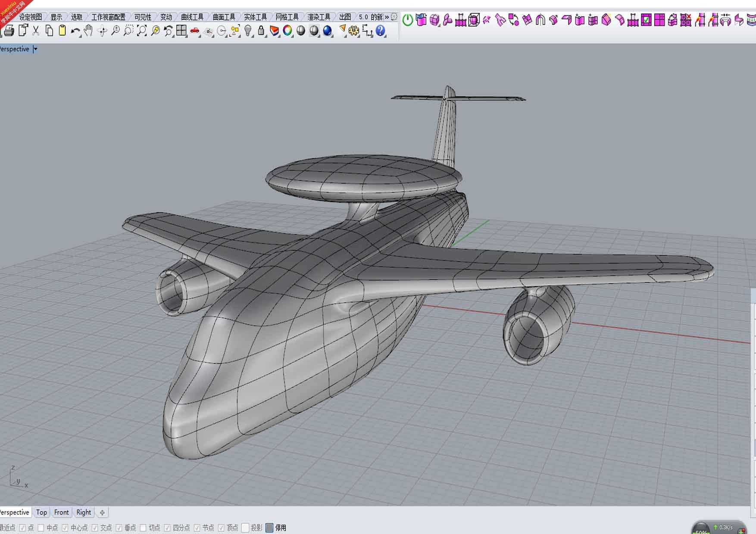Viewport: 756px width, 534px height.
Task: Click the pink three-lobed propeller icon
Action: (x=447, y=20)
